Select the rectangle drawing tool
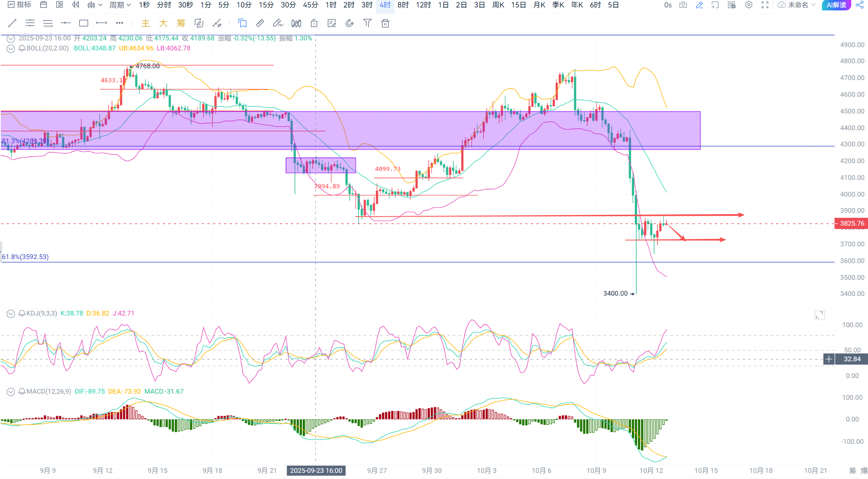 (x=84, y=23)
